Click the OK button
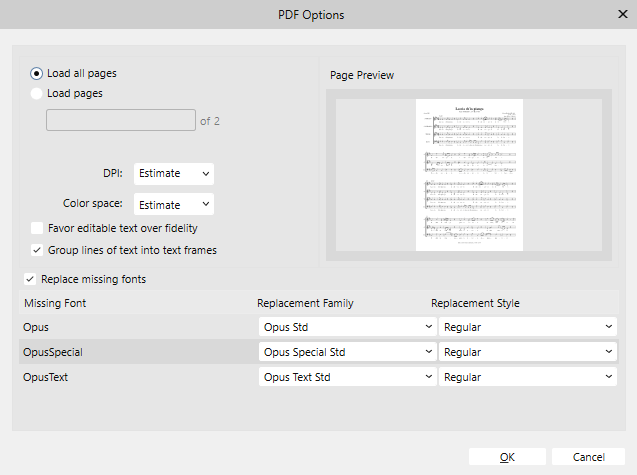Image resolution: width=637 pixels, height=475 pixels. [x=507, y=457]
